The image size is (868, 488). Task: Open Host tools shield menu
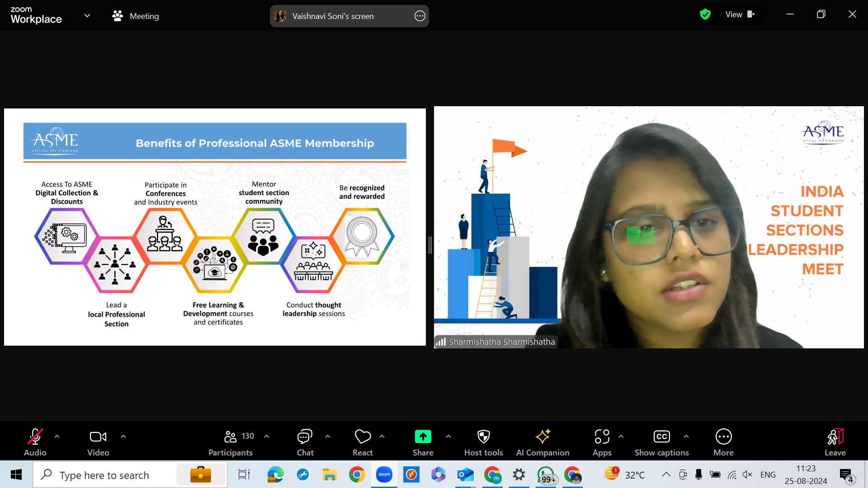484,442
